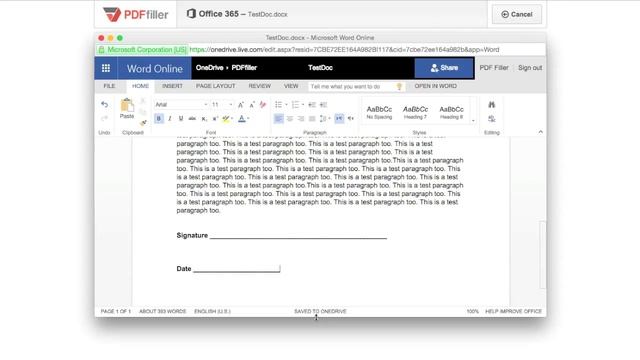The image size is (640, 360).
Task: Toggle left text alignment
Action: (x=278, y=119)
